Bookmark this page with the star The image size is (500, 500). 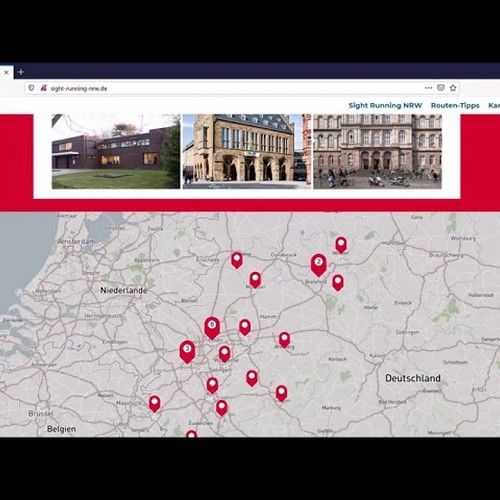(x=453, y=88)
